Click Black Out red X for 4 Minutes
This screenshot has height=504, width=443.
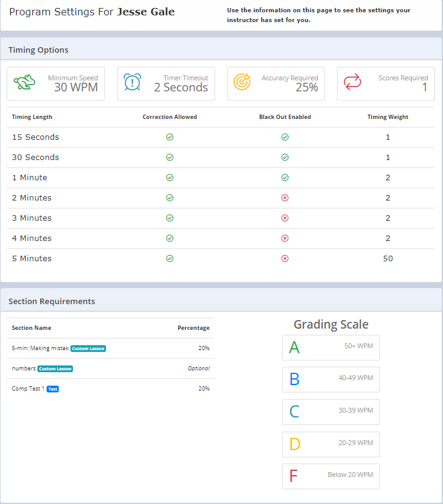tap(285, 239)
